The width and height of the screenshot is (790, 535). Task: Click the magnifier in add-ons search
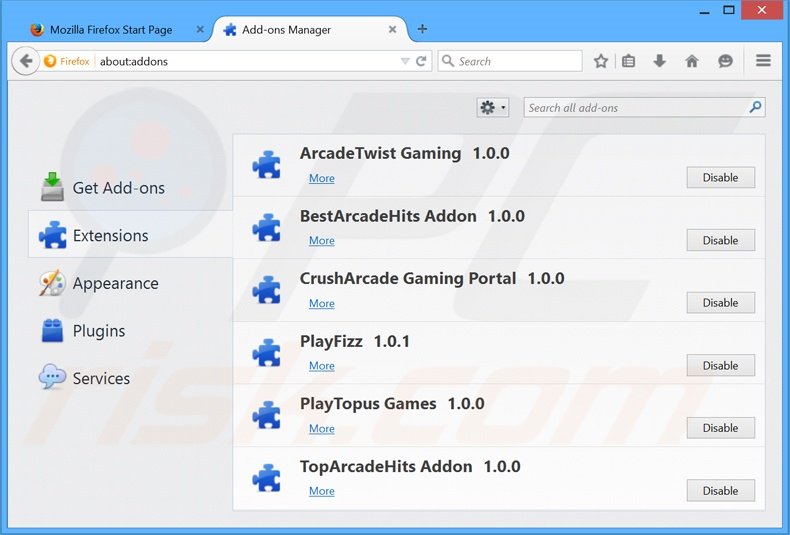(755, 107)
